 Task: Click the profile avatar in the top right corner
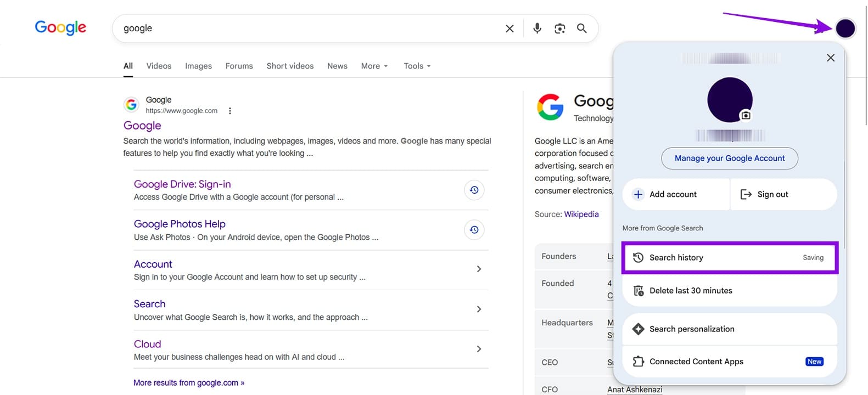(x=845, y=28)
